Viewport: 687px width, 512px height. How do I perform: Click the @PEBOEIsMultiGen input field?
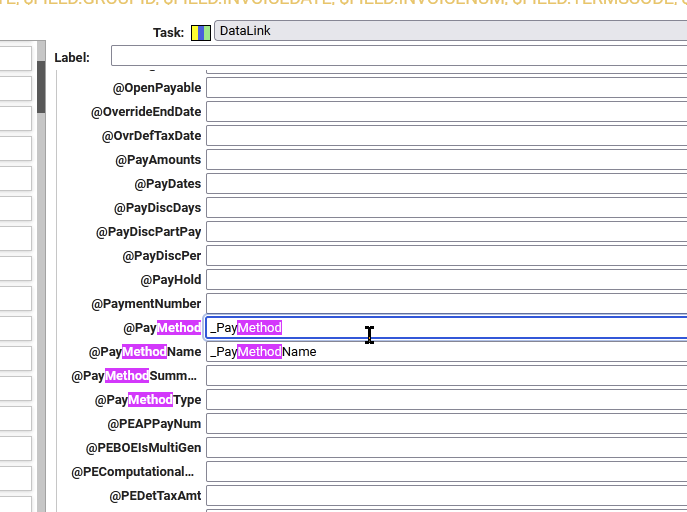446,448
